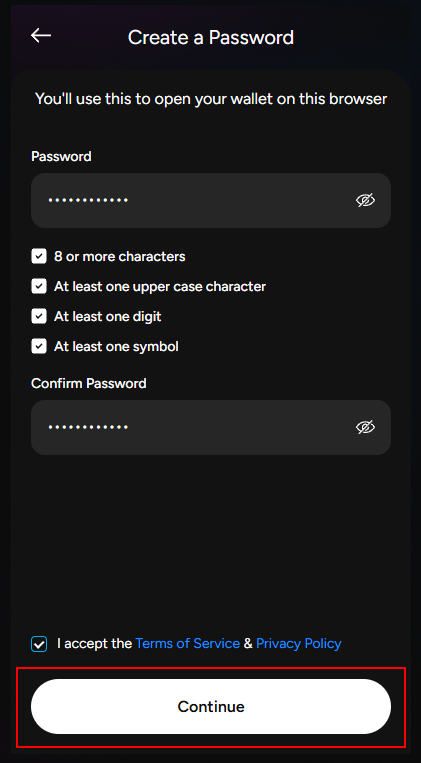This screenshot has width=421, height=763.
Task: Click the At least one symbol checkbox
Action: [x=39, y=346]
